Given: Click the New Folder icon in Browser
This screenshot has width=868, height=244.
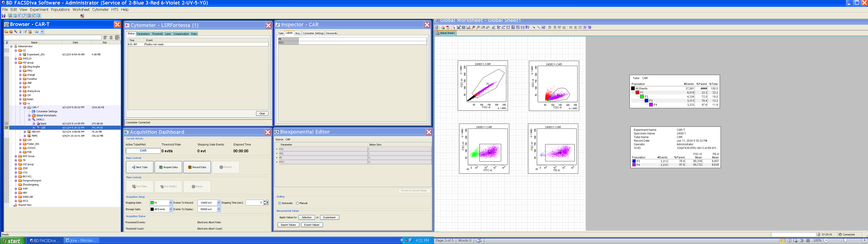Looking at the screenshot, I should [x=6, y=32].
